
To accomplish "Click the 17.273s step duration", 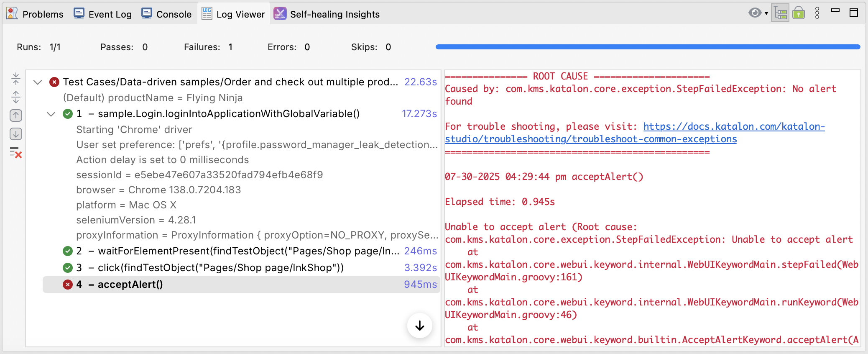I will 419,114.
